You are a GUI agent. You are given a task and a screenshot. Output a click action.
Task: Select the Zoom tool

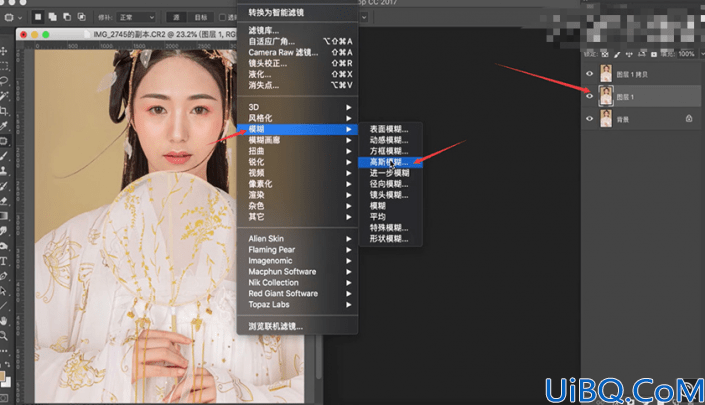point(4,336)
